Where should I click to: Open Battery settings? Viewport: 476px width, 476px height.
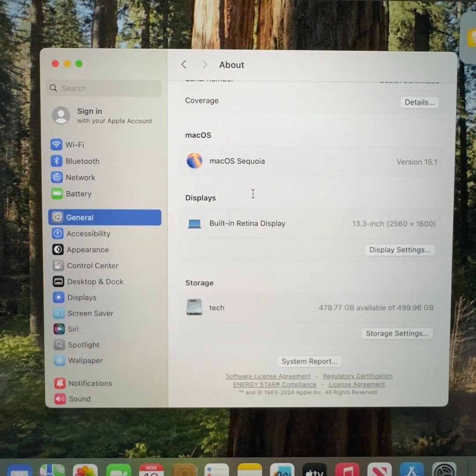pos(78,194)
